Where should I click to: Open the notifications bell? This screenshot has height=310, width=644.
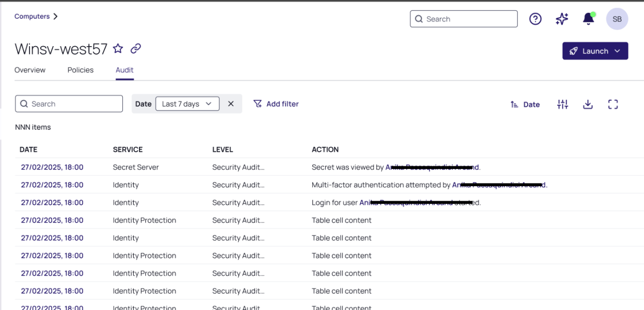[588, 19]
